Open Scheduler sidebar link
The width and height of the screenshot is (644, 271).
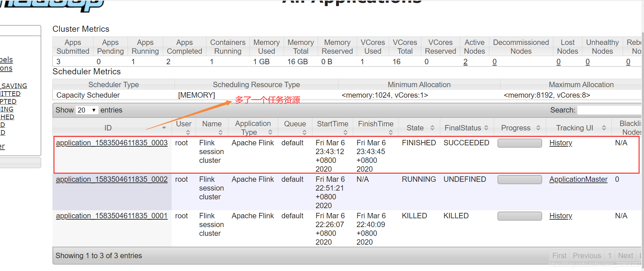[x=2, y=146]
